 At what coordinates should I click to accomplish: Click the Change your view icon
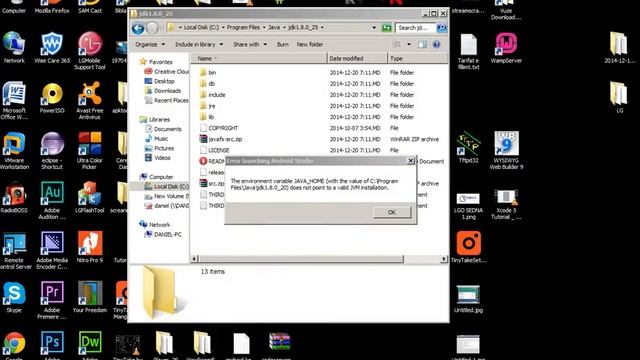tap(396, 44)
